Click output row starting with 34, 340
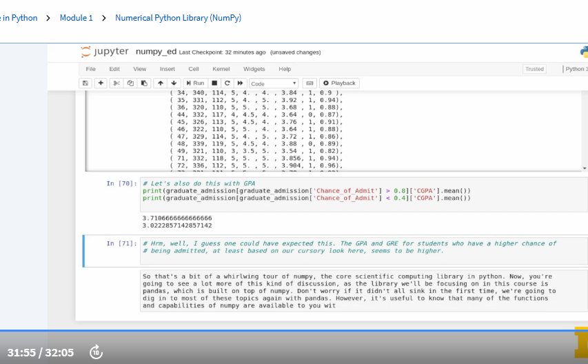The height and width of the screenshot is (364, 588). (x=256, y=93)
